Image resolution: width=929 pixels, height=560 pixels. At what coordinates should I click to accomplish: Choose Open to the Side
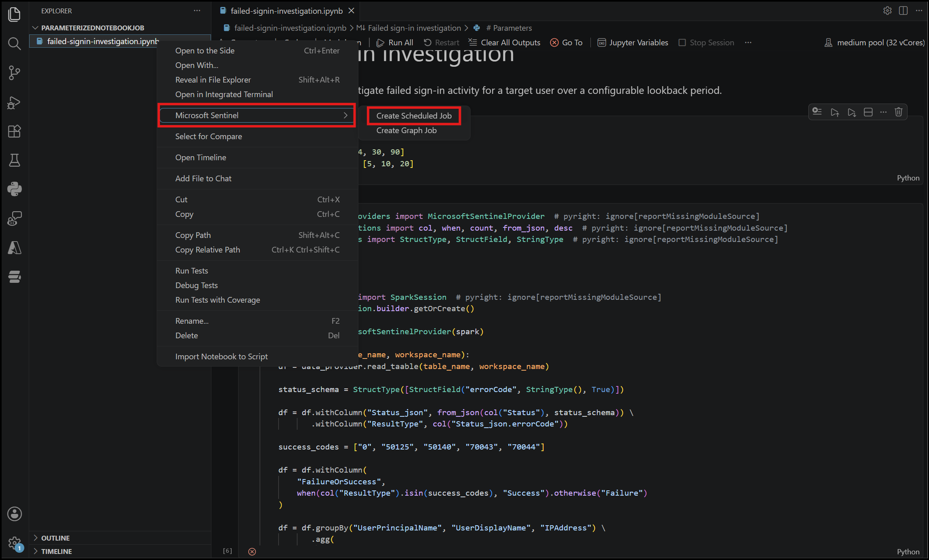(257, 51)
